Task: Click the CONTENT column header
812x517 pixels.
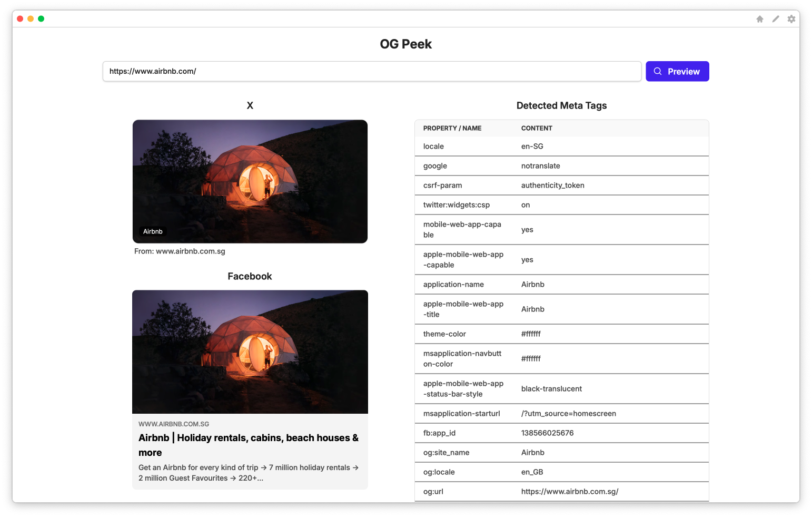Action: [x=537, y=128]
